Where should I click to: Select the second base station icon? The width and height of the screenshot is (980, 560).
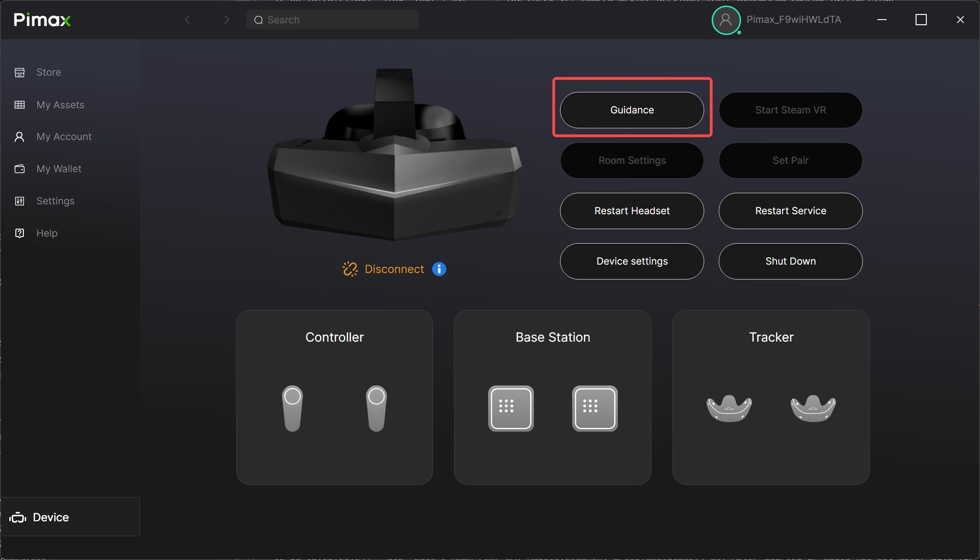click(x=595, y=408)
